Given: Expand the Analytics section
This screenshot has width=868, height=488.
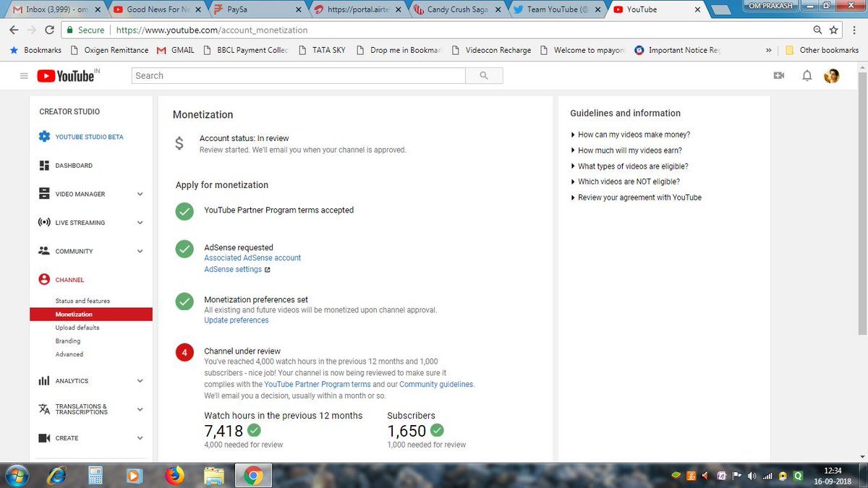Looking at the screenshot, I should [140, 381].
